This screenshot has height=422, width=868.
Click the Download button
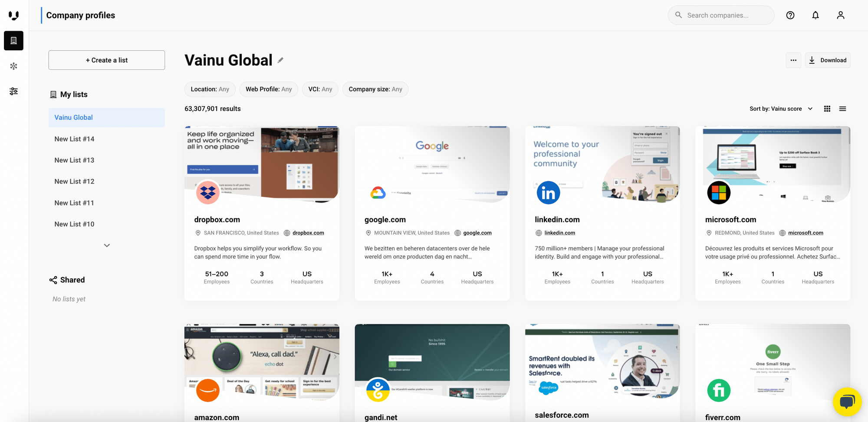(827, 60)
